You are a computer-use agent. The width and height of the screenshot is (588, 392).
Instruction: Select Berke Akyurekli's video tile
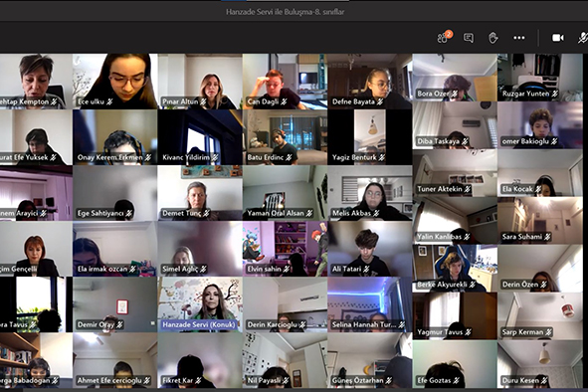click(x=455, y=269)
